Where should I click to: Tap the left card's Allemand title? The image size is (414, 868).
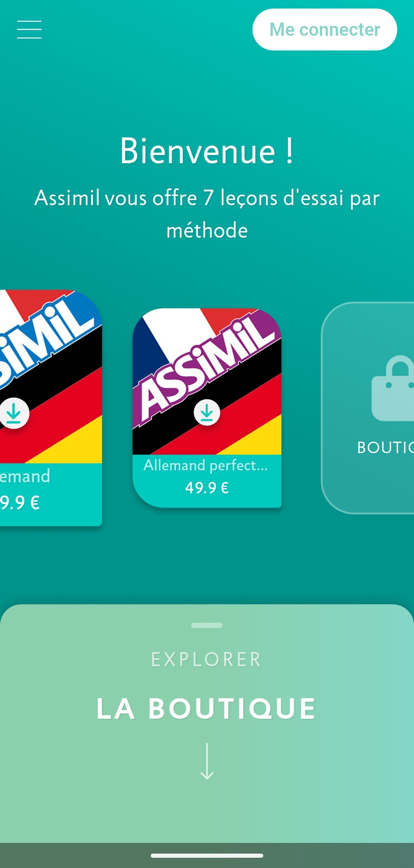[x=25, y=476]
